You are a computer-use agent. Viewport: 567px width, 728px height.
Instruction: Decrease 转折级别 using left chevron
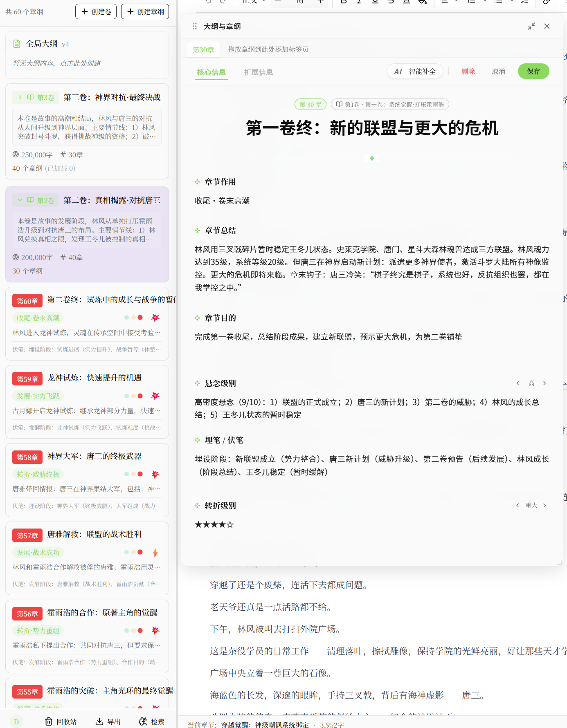click(x=517, y=505)
